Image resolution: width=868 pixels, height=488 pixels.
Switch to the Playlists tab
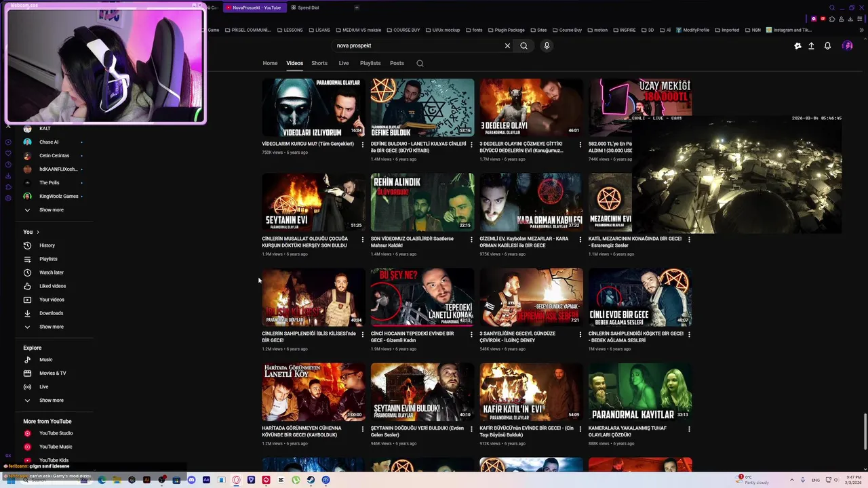pos(370,63)
